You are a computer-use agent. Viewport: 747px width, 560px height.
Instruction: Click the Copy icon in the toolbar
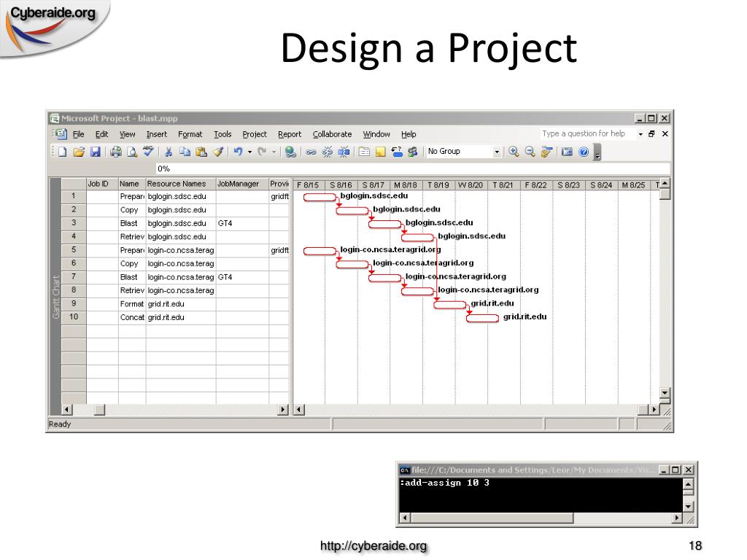[185, 152]
